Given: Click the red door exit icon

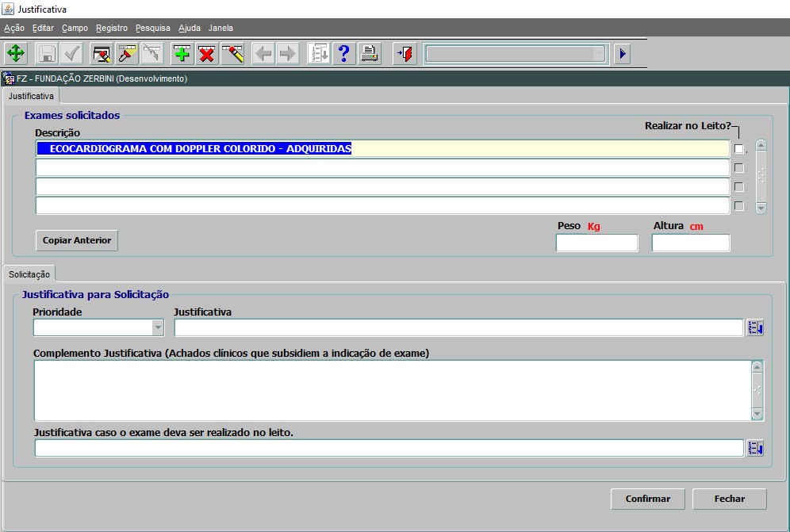Looking at the screenshot, I should (x=405, y=53).
